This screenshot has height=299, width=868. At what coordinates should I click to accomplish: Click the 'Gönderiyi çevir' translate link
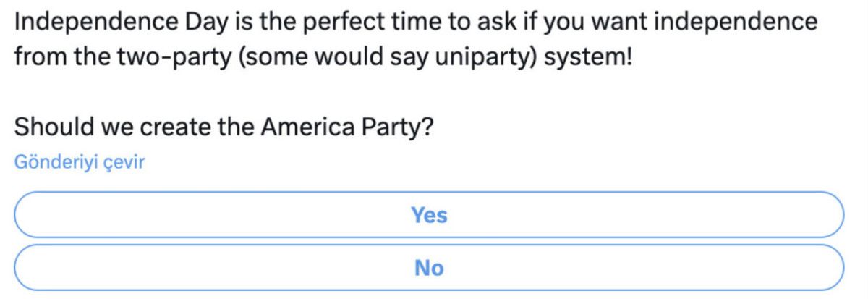80,162
